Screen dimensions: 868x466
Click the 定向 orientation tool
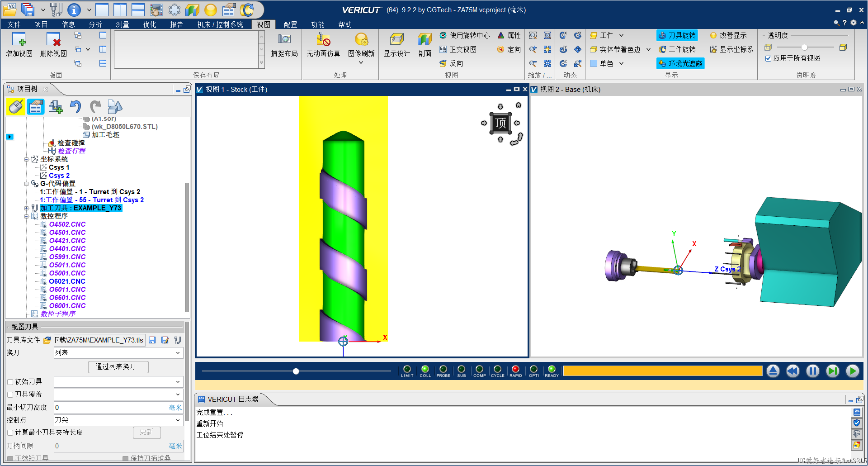pos(509,49)
